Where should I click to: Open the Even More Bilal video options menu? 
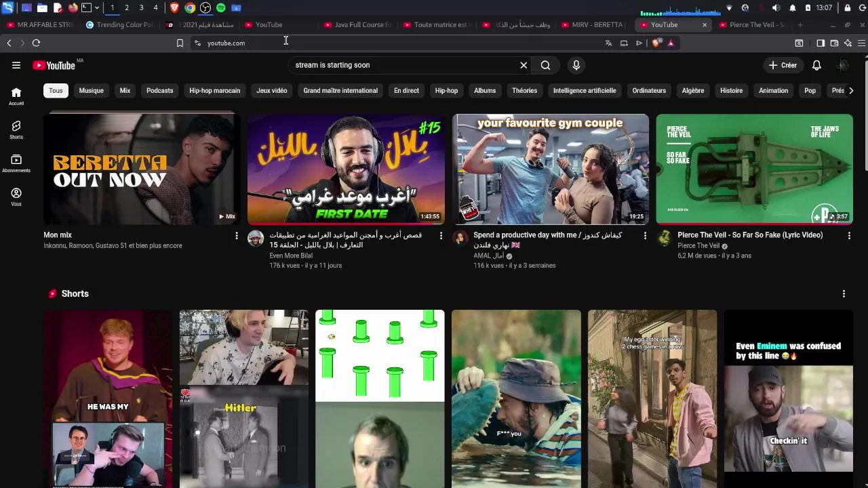pyautogui.click(x=441, y=236)
